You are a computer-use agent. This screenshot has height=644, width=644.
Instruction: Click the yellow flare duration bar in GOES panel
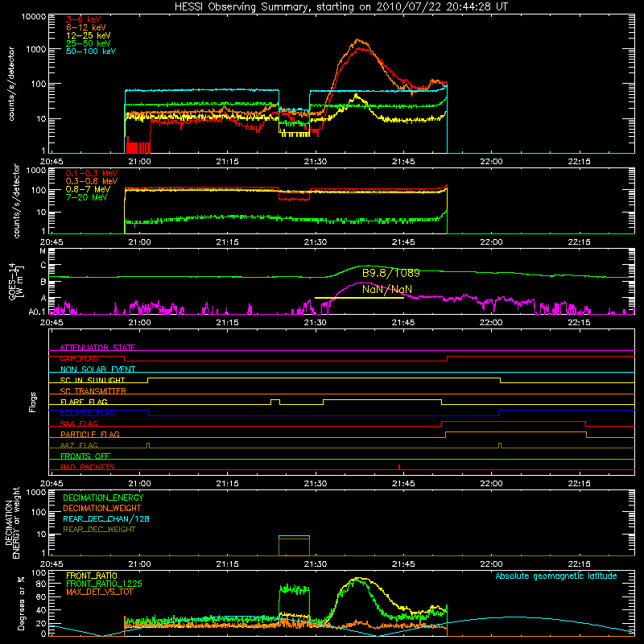point(359,298)
